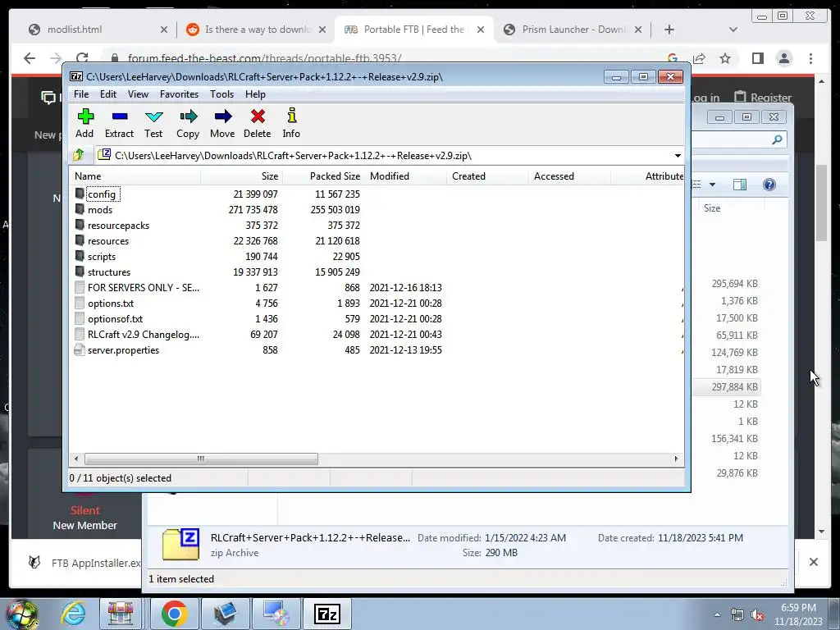Select the mods folder icon
The width and height of the screenshot is (840, 630).
tap(80, 209)
